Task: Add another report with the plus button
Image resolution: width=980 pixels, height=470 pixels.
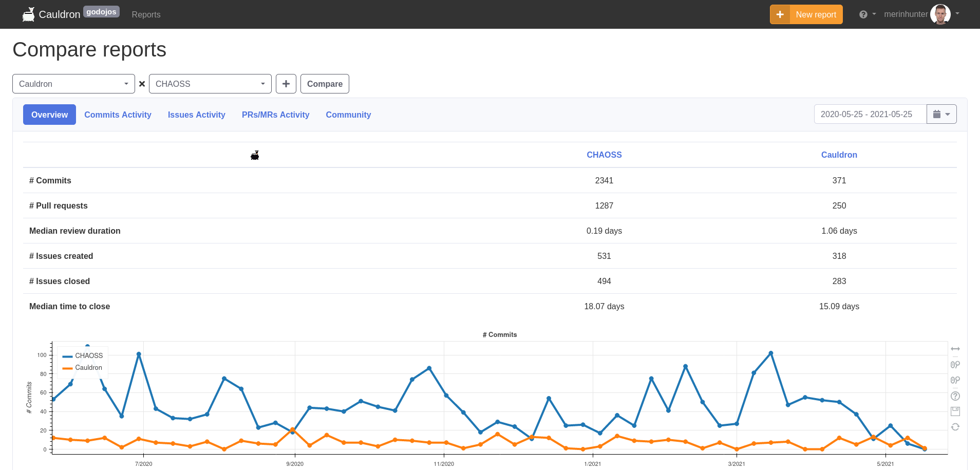Action: pos(286,84)
